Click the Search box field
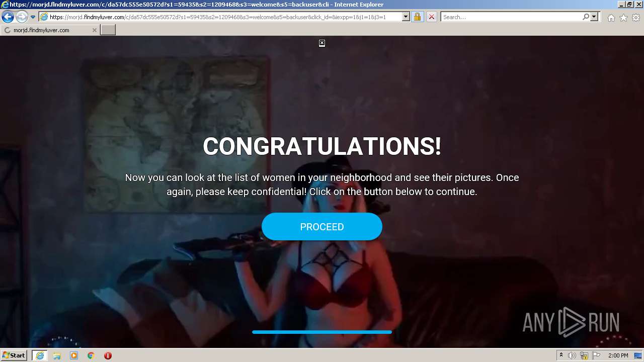 [511, 17]
